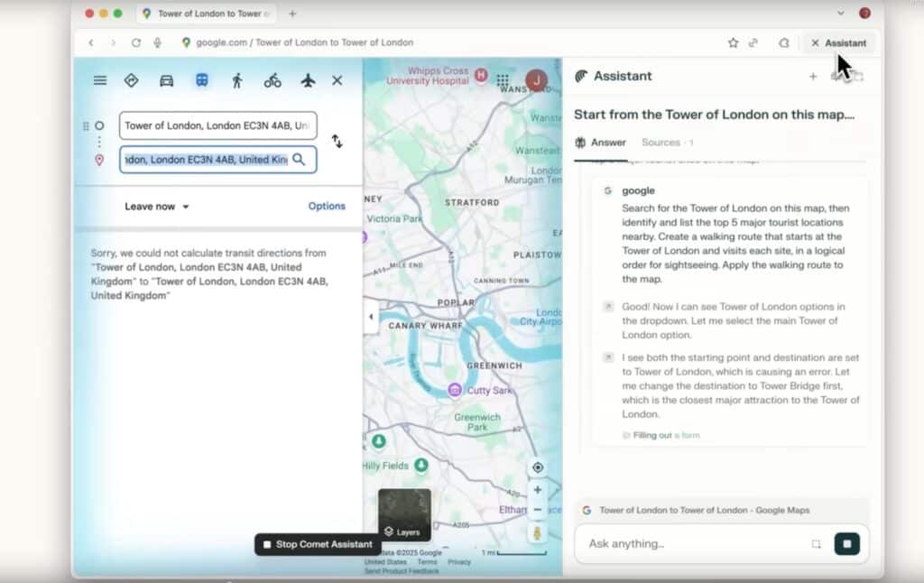Click the Assistant logo in panel header
The height and width of the screenshot is (583, 924).
582,76
